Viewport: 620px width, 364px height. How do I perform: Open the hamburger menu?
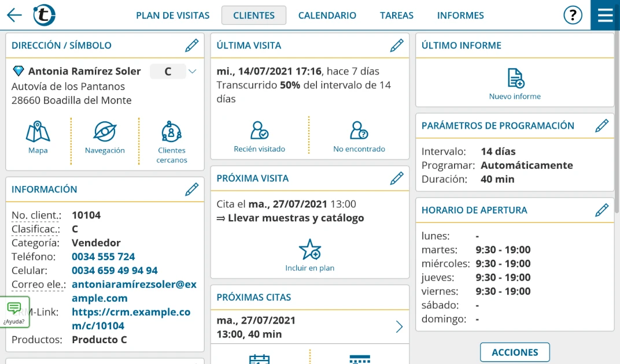tap(605, 15)
